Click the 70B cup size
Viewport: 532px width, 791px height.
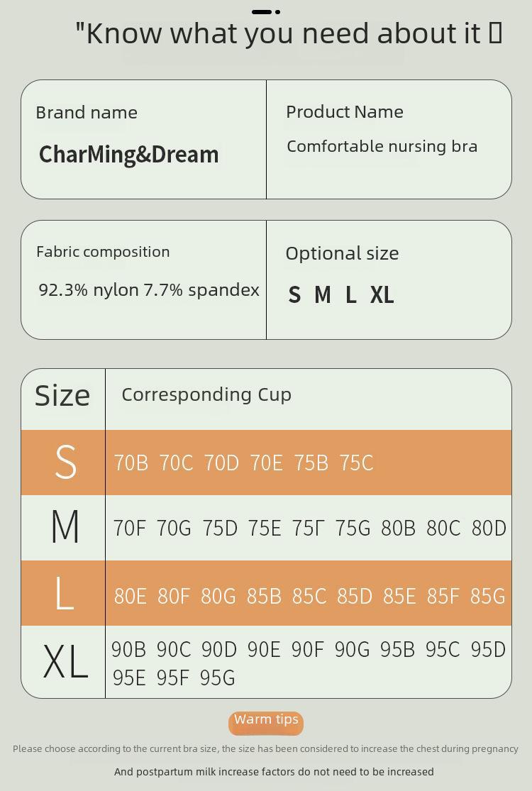click(131, 463)
